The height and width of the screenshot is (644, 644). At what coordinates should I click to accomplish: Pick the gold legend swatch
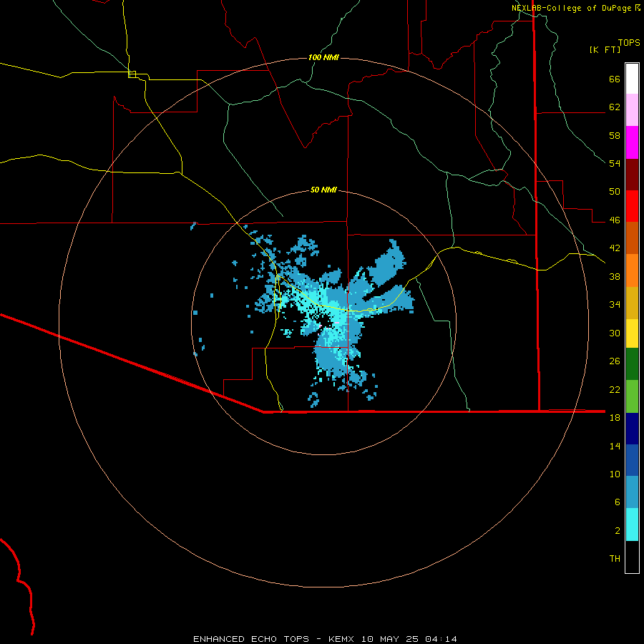(x=632, y=303)
